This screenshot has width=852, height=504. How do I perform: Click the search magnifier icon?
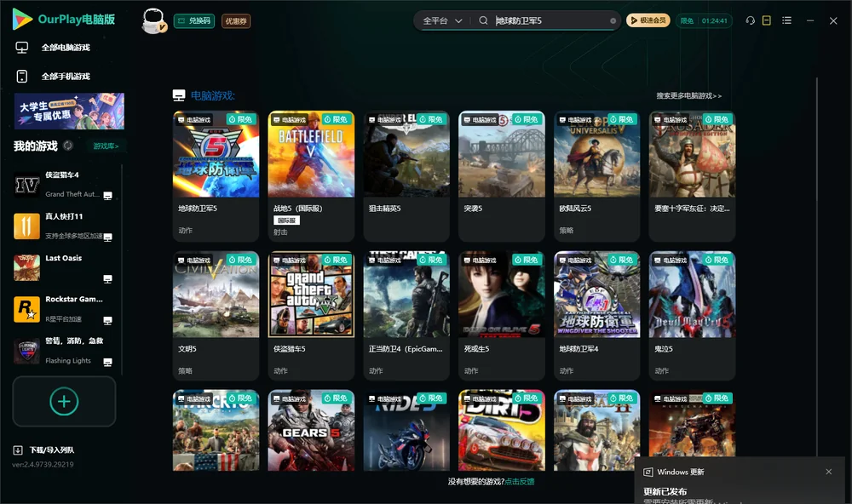483,20
